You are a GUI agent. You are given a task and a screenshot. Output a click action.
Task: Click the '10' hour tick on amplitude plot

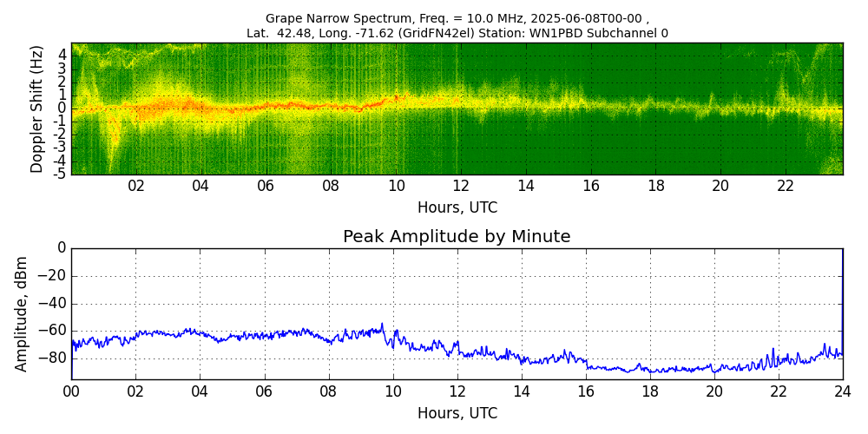pyautogui.click(x=392, y=391)
